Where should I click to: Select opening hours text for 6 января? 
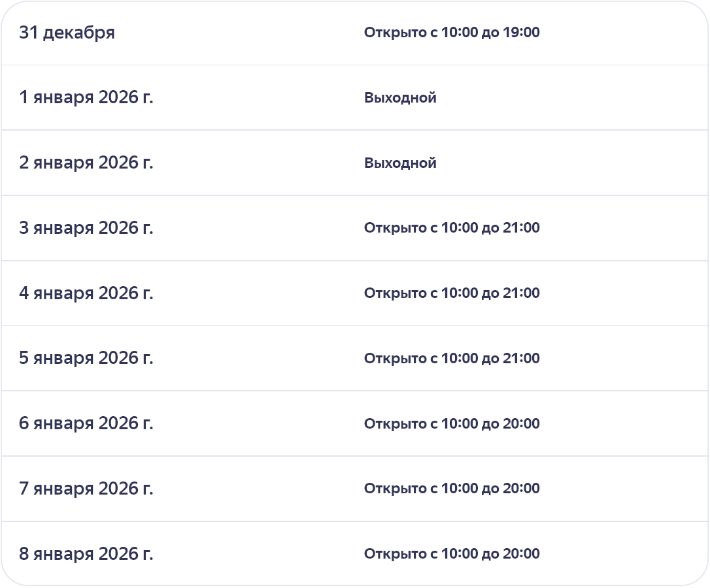451,423
